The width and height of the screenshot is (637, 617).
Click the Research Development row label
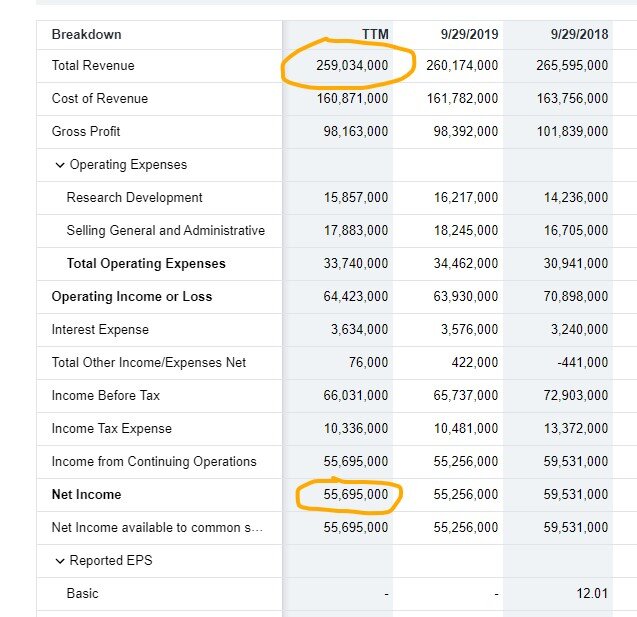(134, 197)
